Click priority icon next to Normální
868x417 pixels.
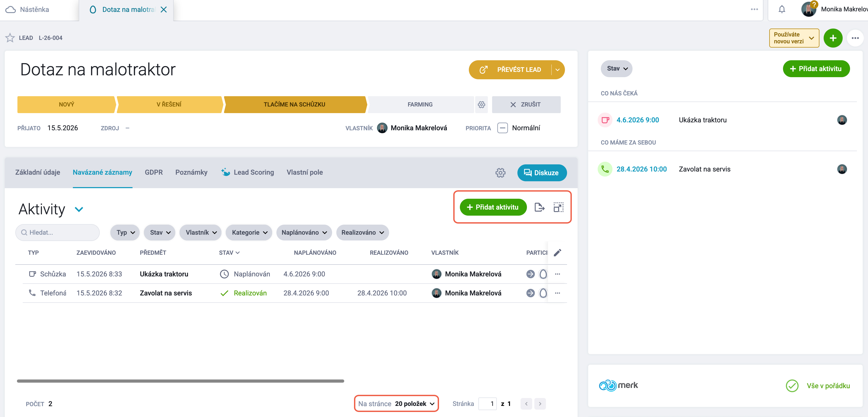502,128
